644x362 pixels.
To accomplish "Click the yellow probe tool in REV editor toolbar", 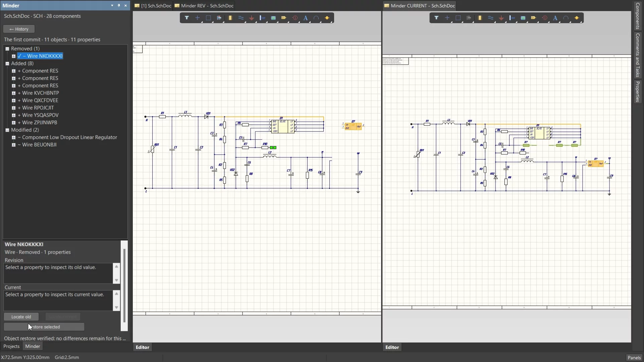I will 327,18.
